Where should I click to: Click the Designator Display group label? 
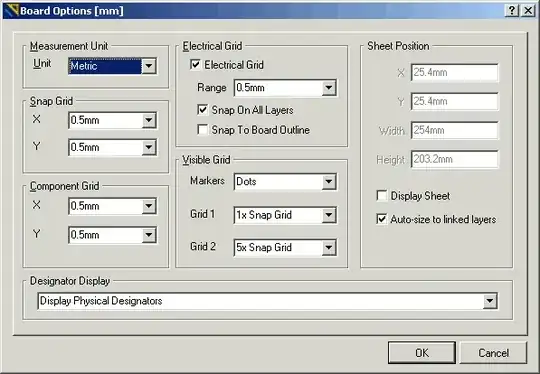(70, 281)
